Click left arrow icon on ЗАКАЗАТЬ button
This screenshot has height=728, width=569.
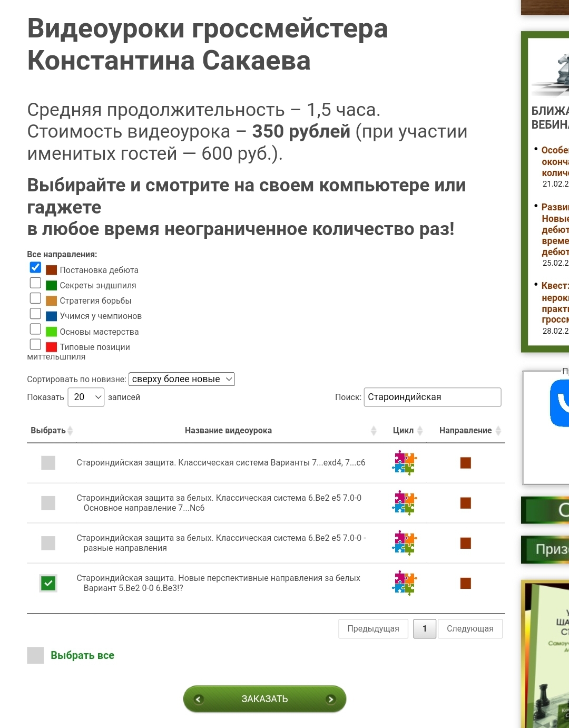[199, 700]
